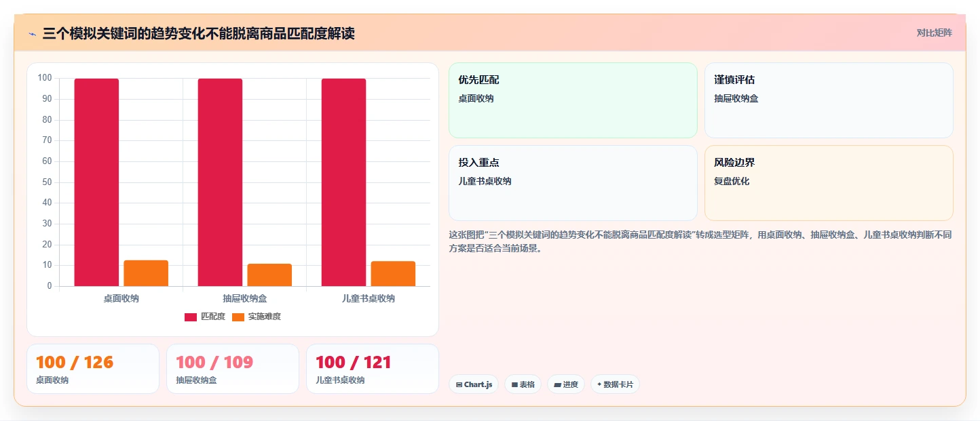
Task: Click the 实施难度 legend label text
Action: 265,317
